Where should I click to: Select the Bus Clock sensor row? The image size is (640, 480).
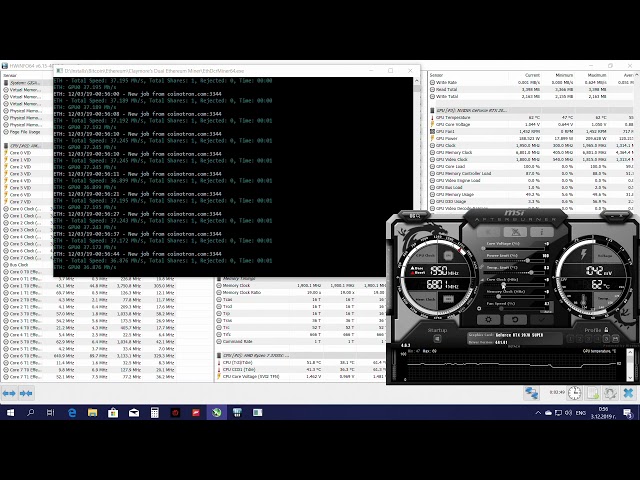pyautogui.click(x=28, y=264)
